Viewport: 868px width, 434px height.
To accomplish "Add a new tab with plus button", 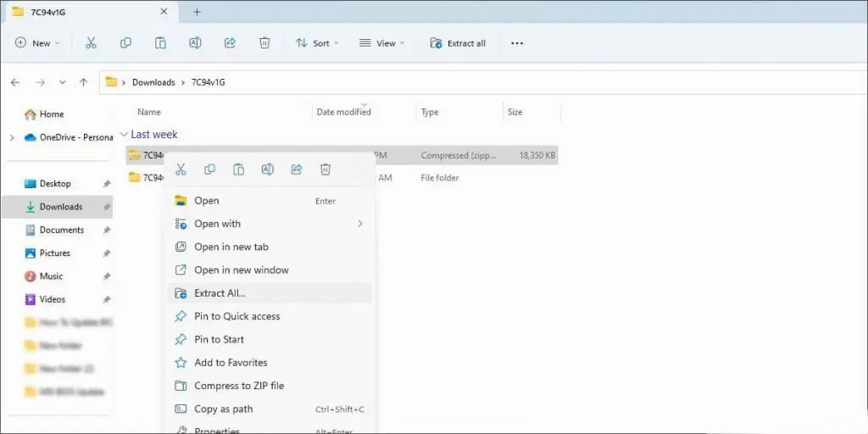I will (197, 12).
